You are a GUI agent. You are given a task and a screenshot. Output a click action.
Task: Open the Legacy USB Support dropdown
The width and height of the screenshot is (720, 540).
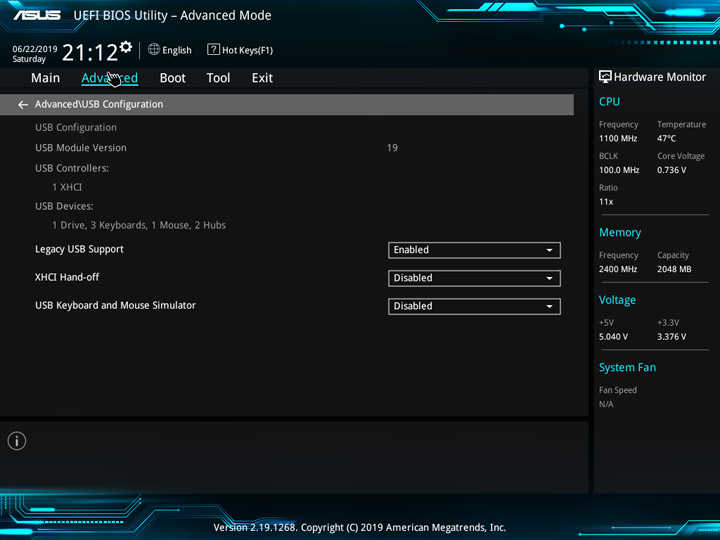474,250
